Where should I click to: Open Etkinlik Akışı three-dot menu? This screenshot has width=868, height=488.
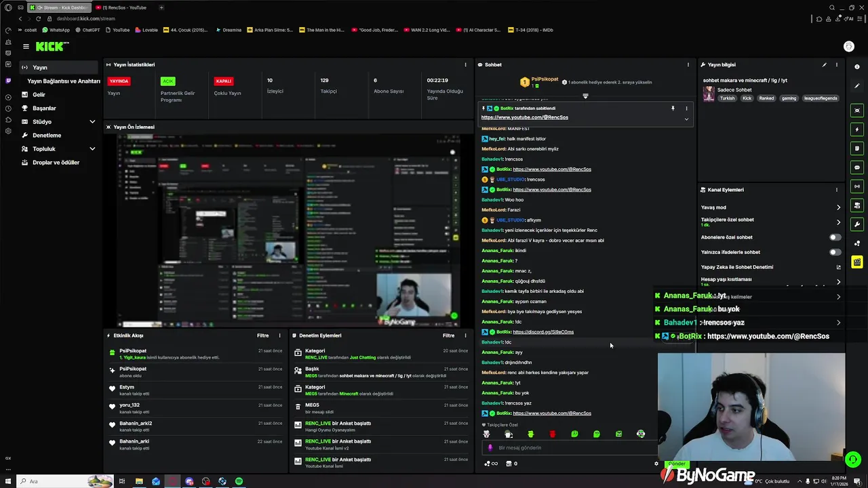(x=279, y=335)
